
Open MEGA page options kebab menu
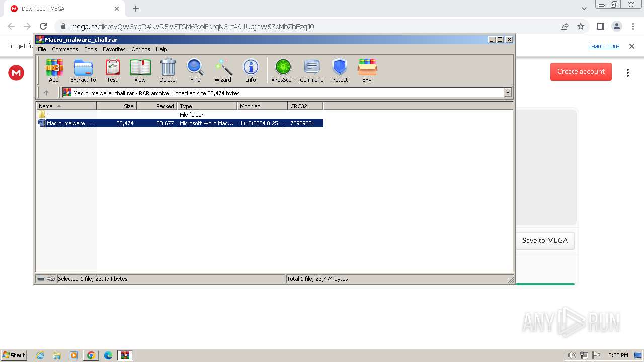[627, 73]
